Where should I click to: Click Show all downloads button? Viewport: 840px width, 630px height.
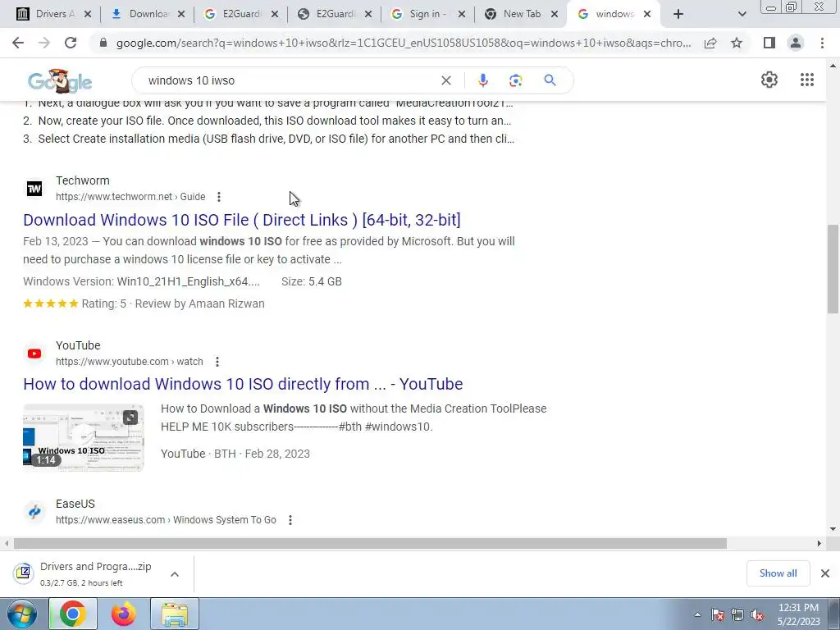click(x=778, y=573)
